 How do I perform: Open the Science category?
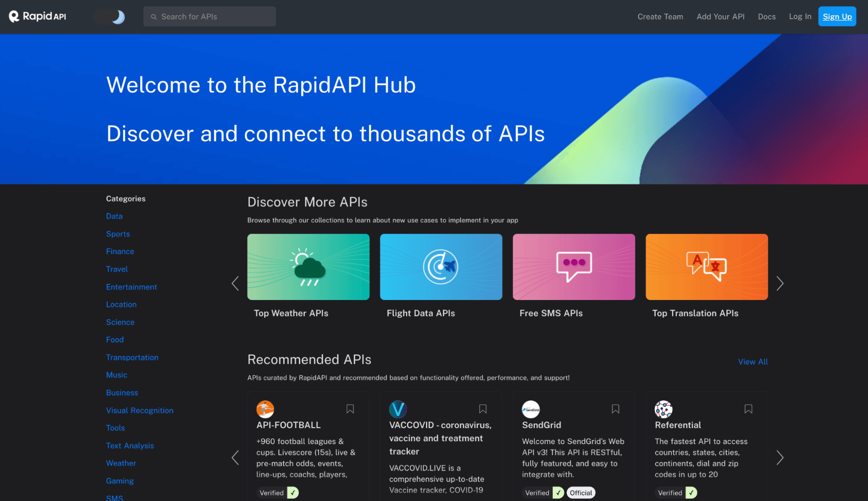(120, 322)
